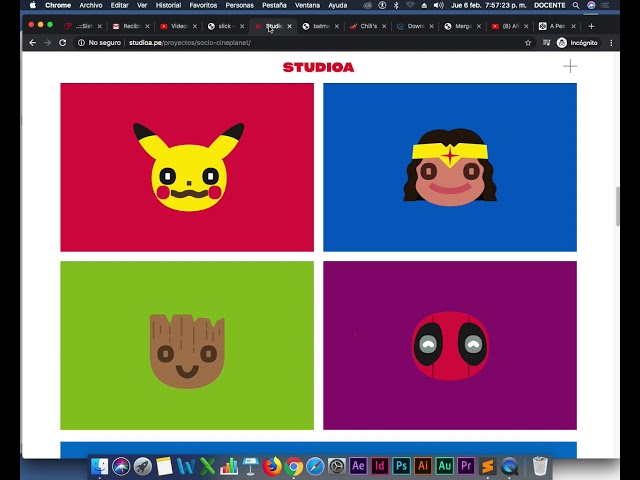Open the 'No seguro' site info indicator

pos(99,42)
